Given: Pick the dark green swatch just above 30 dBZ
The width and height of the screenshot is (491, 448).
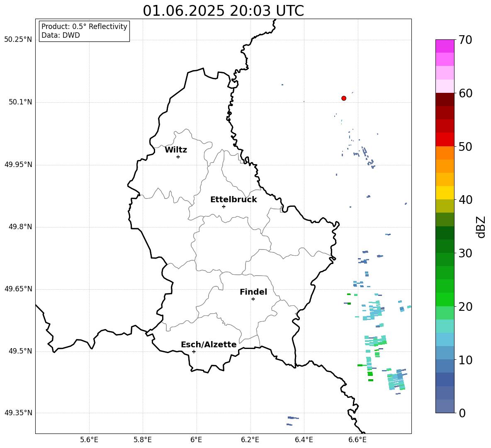Looking at the screenshot, I should click(x=445, y=246).
